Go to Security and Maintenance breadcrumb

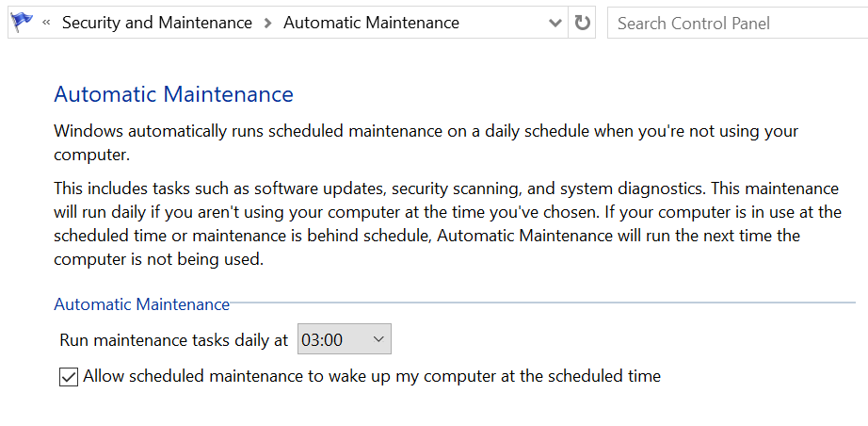157,23
